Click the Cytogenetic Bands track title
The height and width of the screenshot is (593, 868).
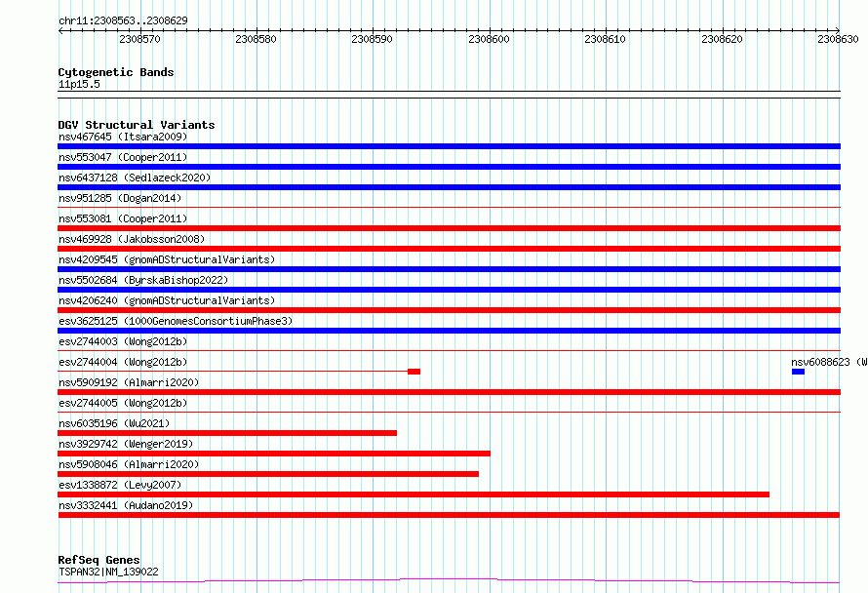click(116, 72)
